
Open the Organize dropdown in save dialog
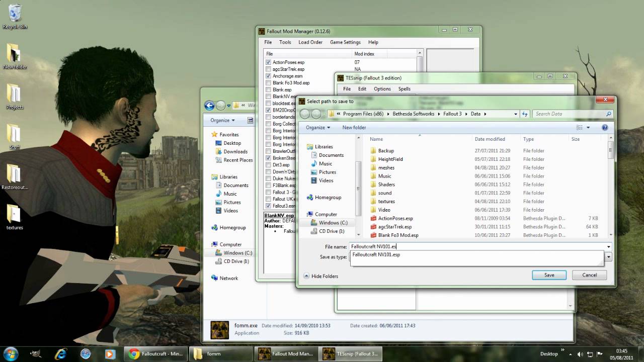tap(318, 128)
